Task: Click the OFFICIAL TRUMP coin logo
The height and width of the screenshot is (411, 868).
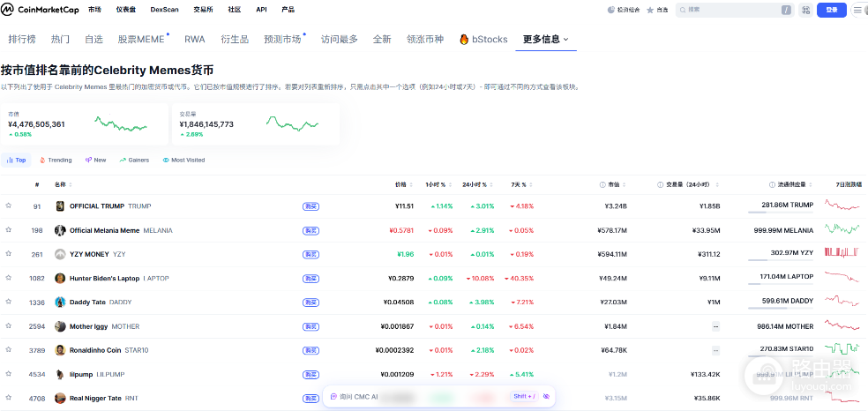Action: pos(60,206)
